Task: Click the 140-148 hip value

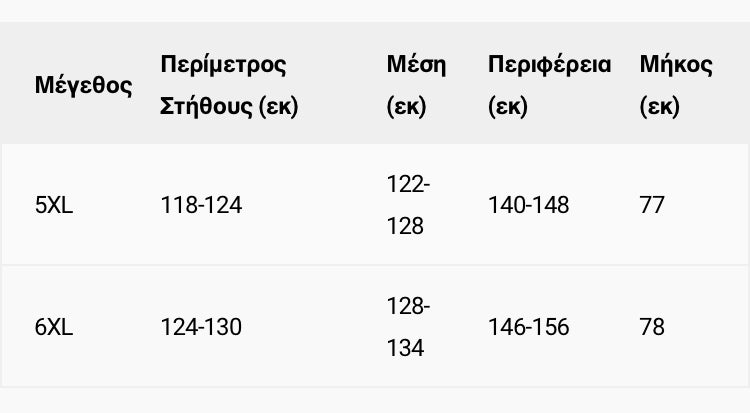Action: 529,205
